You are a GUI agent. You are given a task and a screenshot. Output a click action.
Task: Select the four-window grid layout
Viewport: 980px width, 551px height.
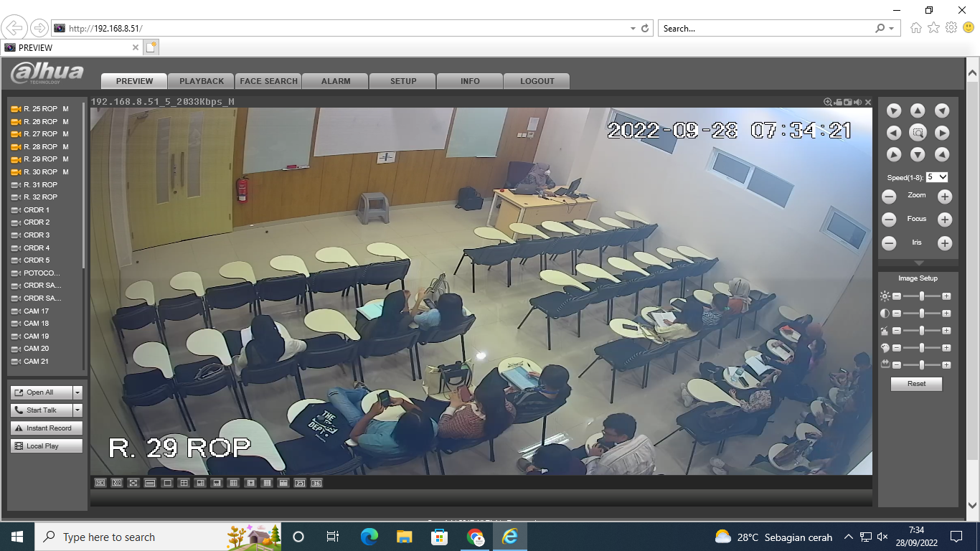[184, 483]
